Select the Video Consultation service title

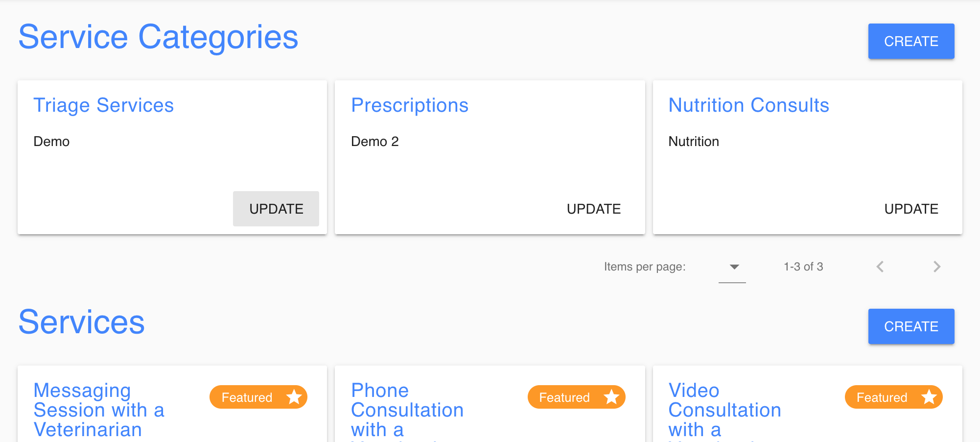pos(724,410)
